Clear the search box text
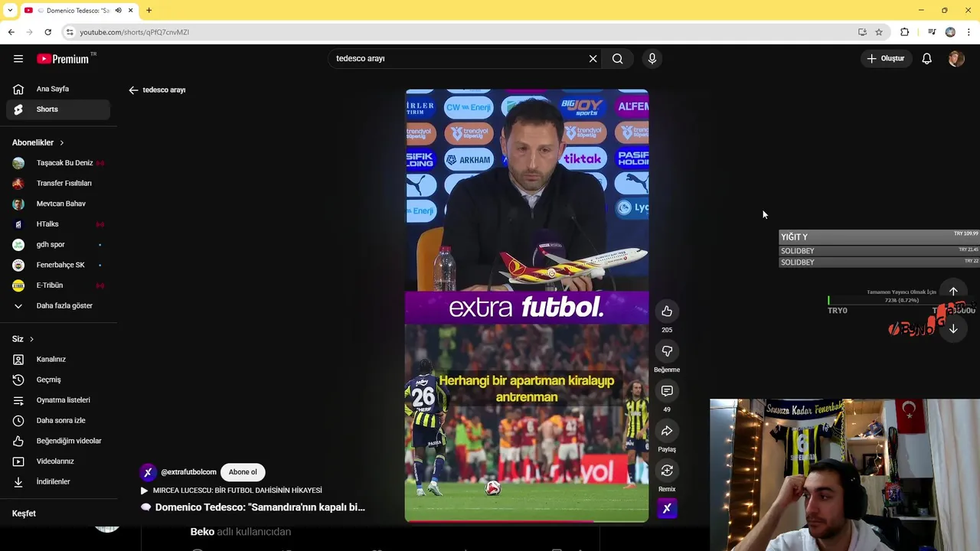Screen dimensions: 980x551 (x=593, y=59)
